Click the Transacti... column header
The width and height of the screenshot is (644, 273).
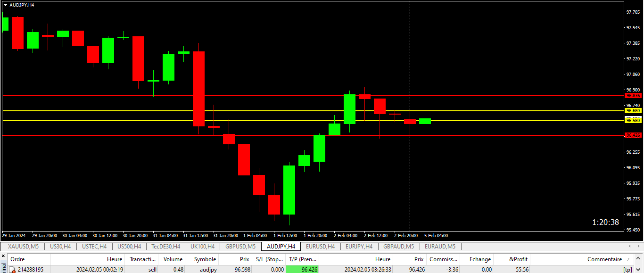[x=141, y=259]
